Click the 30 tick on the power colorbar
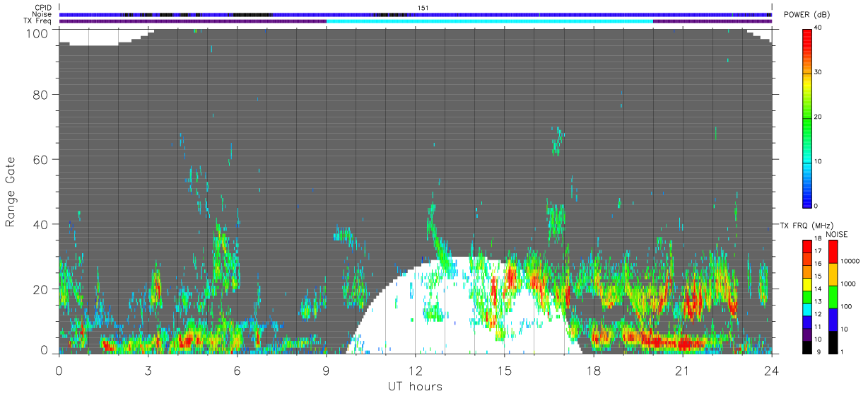 coord(819,72)
